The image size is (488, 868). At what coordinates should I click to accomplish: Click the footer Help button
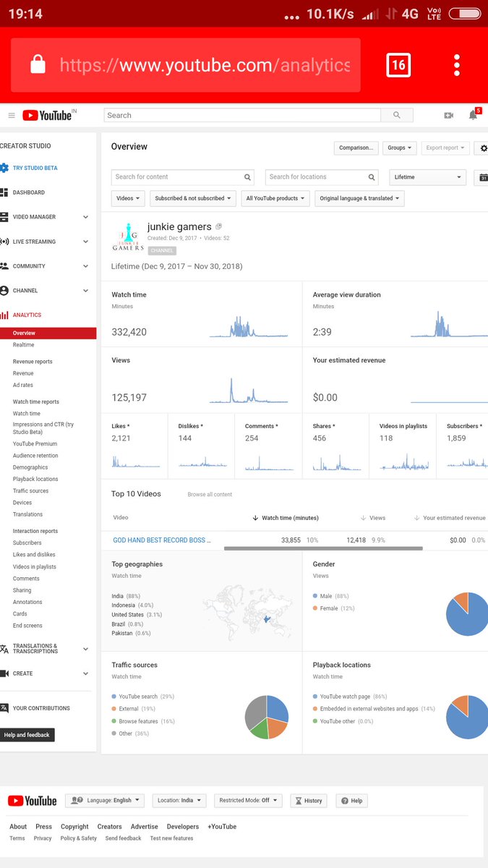(351, 801)
